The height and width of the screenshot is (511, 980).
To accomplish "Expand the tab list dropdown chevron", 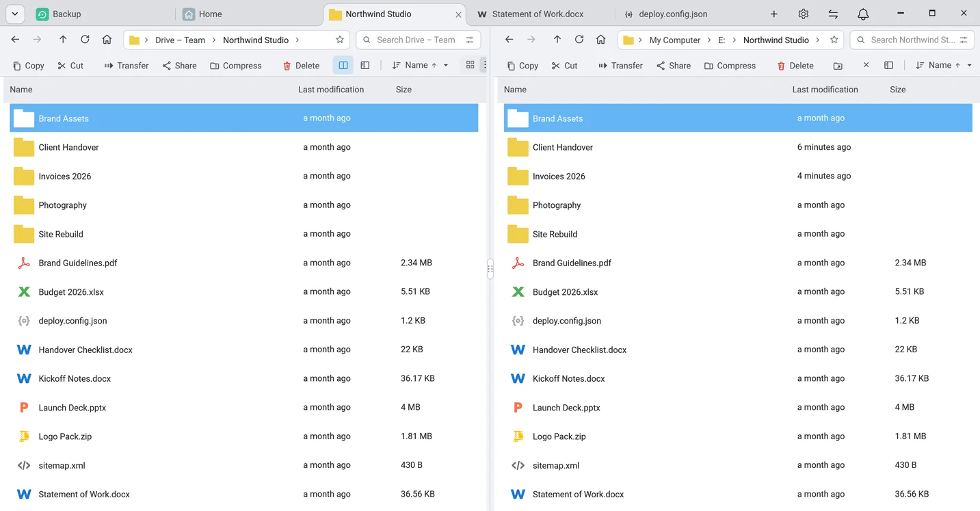I will (14, 14).
